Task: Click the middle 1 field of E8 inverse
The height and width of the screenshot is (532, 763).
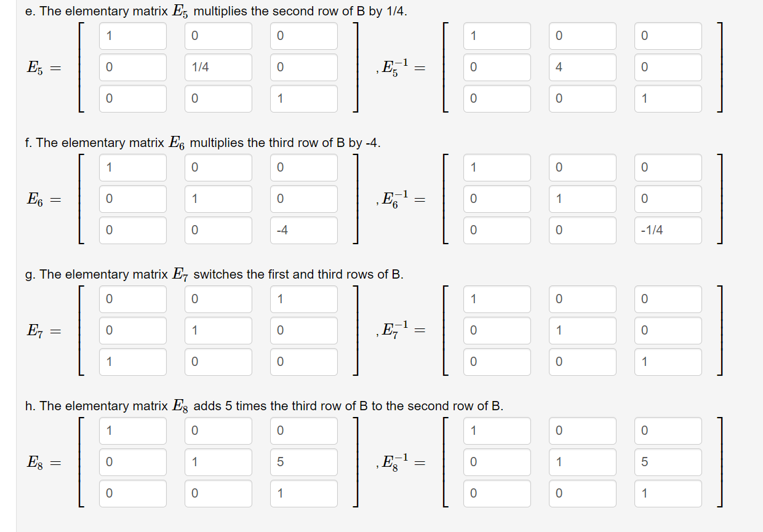Action: coord(582,462)
